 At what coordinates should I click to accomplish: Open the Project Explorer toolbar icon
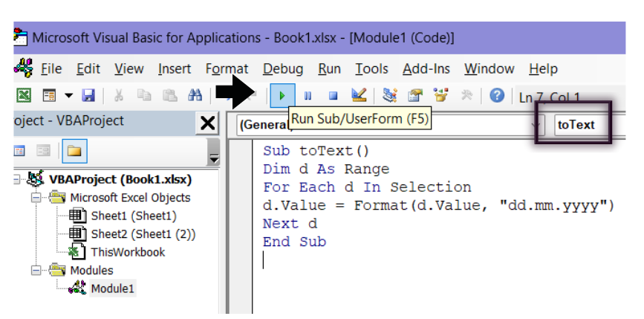[x=389, y=96]
